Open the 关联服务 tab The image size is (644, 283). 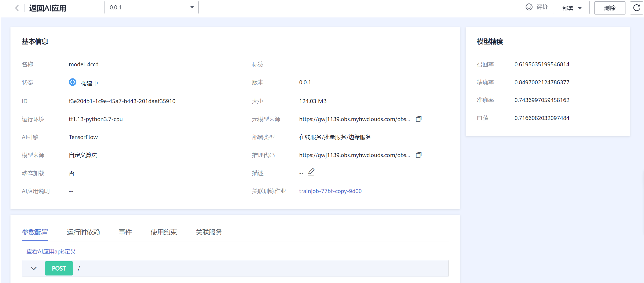pyautogui.click(x=209, y=232)
